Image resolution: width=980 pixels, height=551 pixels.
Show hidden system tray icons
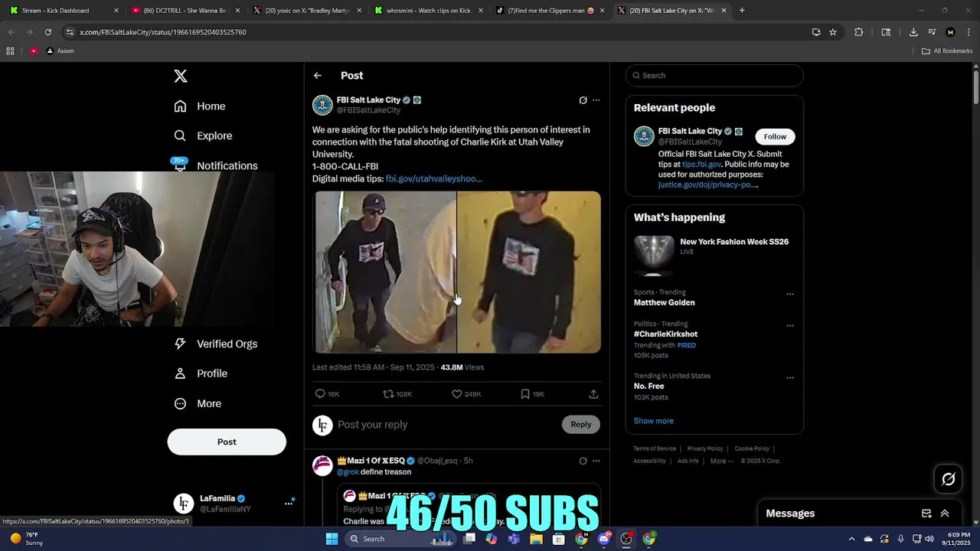click(851, 539)
